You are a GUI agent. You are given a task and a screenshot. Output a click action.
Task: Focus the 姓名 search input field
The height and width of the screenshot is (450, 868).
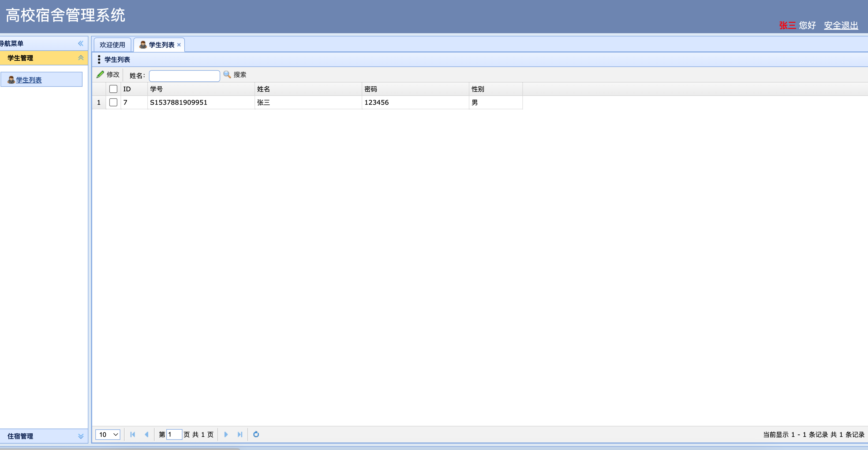(x=184, y=76)
